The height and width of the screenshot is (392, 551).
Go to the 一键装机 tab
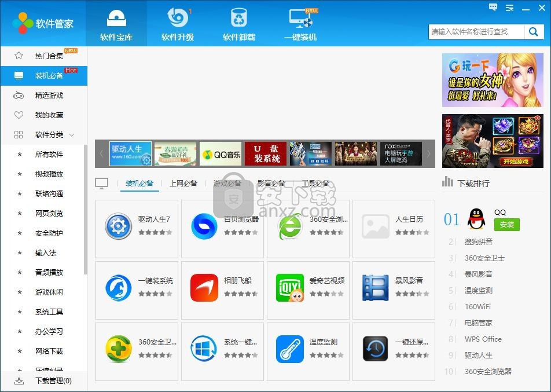300,24
